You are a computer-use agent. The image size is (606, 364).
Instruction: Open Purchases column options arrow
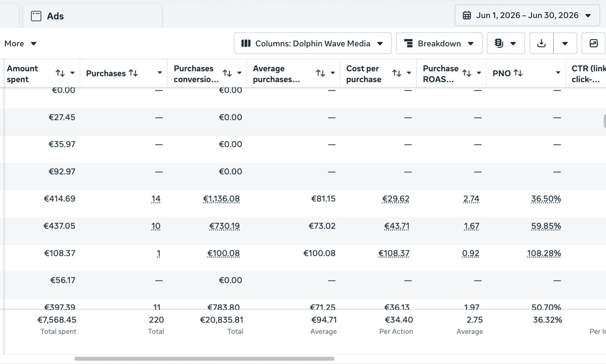point(160,73)
